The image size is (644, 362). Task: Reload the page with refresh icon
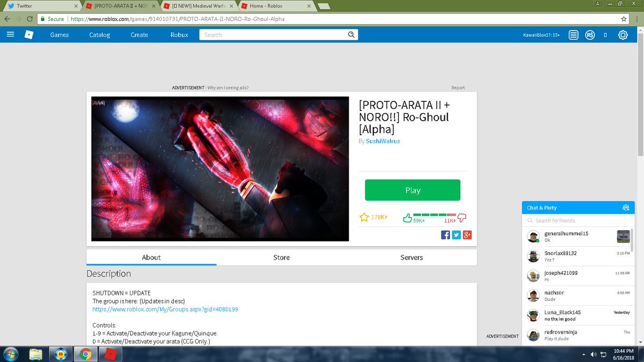point(30,19)
